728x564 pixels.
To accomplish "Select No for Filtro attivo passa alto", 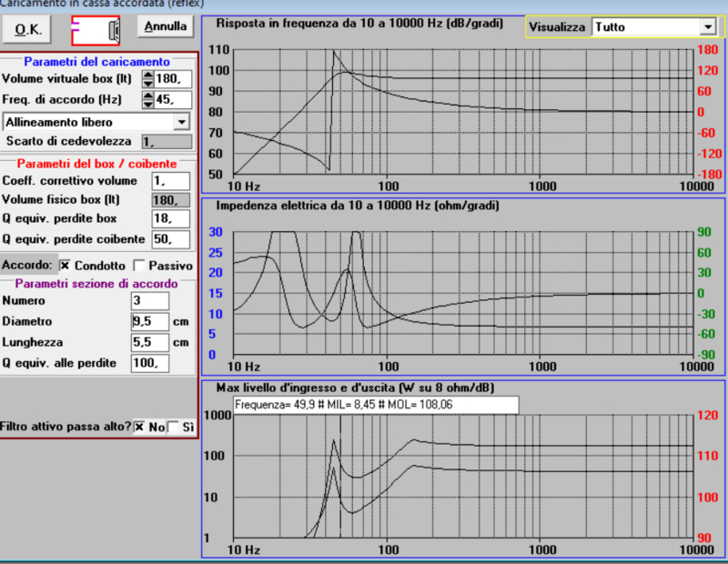I will (139, 426).
